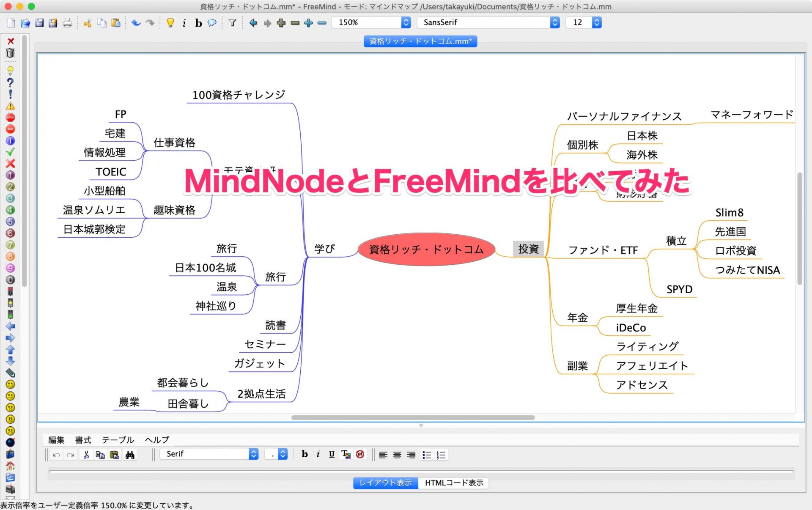Click the blue minus collapse one level icon
Image resolution: width=812 pixels, height=510 pixels.
pyautogui.click(x=322, y=23)
